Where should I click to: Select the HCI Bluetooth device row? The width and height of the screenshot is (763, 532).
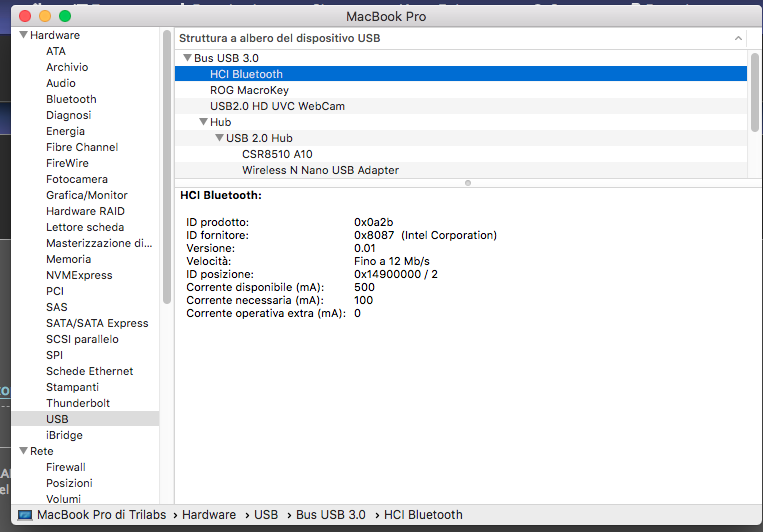pos(461,74)
